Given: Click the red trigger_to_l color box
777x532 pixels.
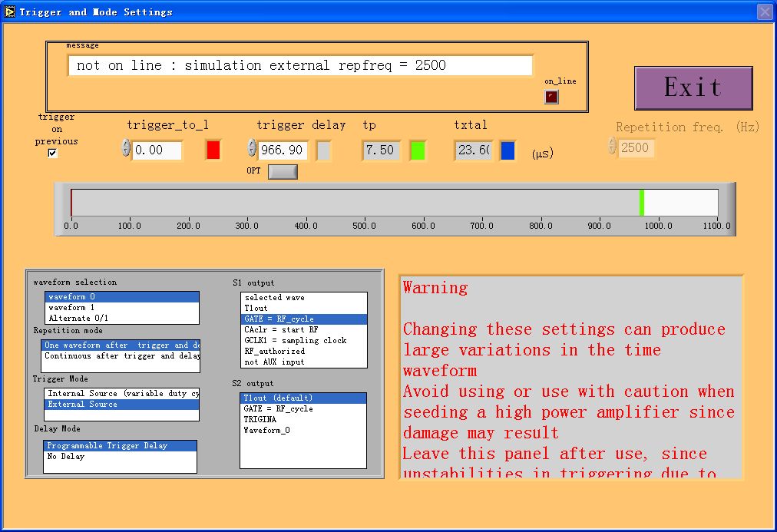Looking at the screenshot, I should tap(213, 150).
